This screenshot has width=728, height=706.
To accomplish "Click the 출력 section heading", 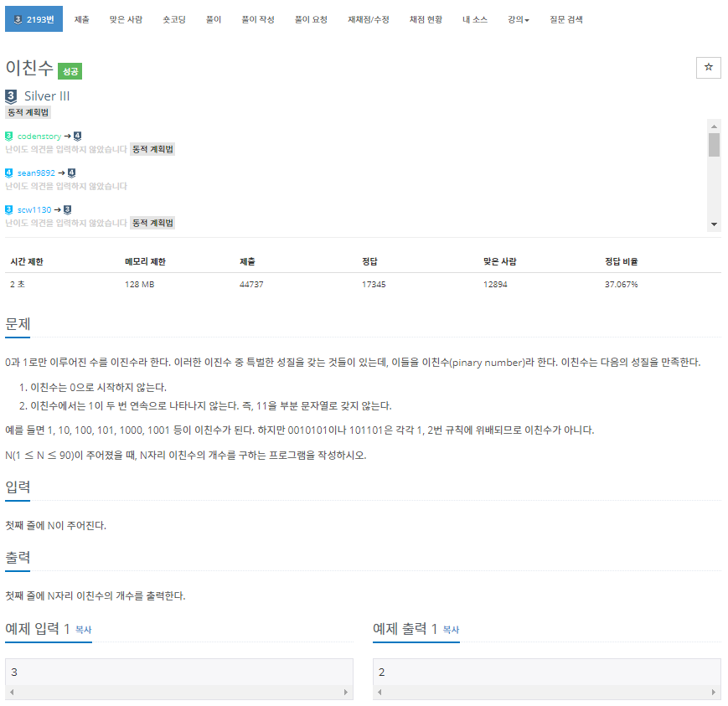I will [18, 558].
